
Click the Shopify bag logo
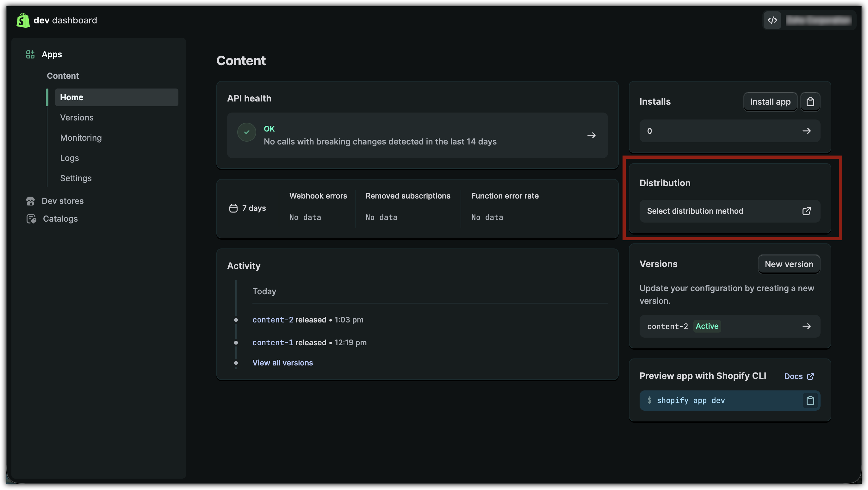tap(23, 20)
